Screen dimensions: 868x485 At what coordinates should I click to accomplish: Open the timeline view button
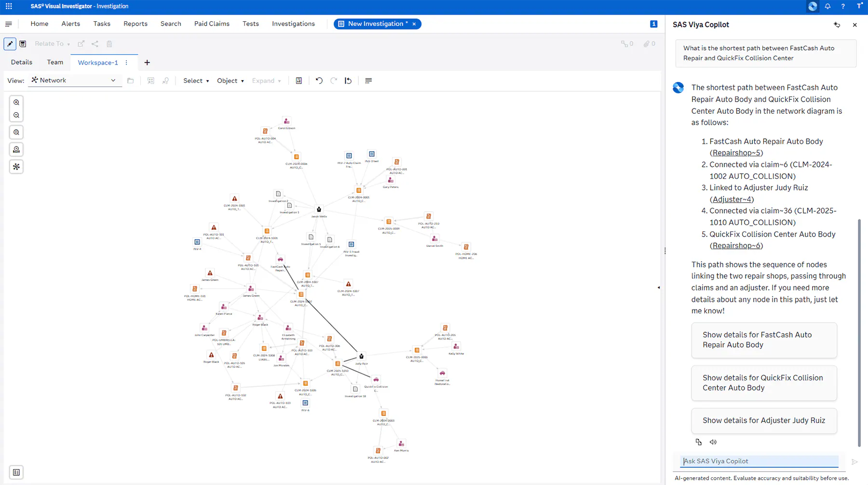coord(16,150)
